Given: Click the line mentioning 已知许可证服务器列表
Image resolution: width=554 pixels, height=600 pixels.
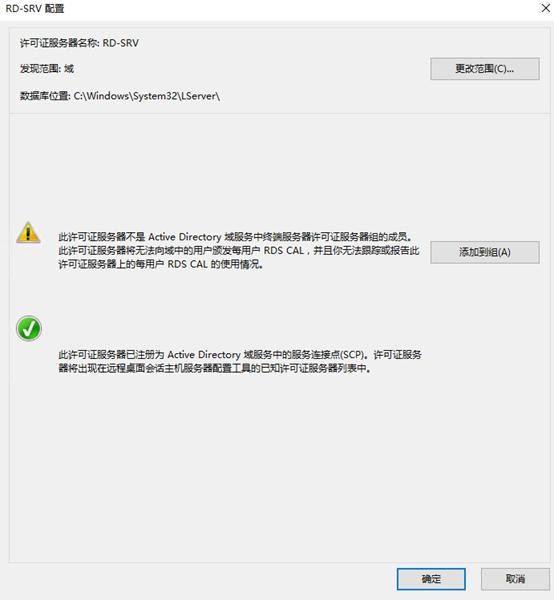Looking at the screenshot, I should (x=215, y=368).
